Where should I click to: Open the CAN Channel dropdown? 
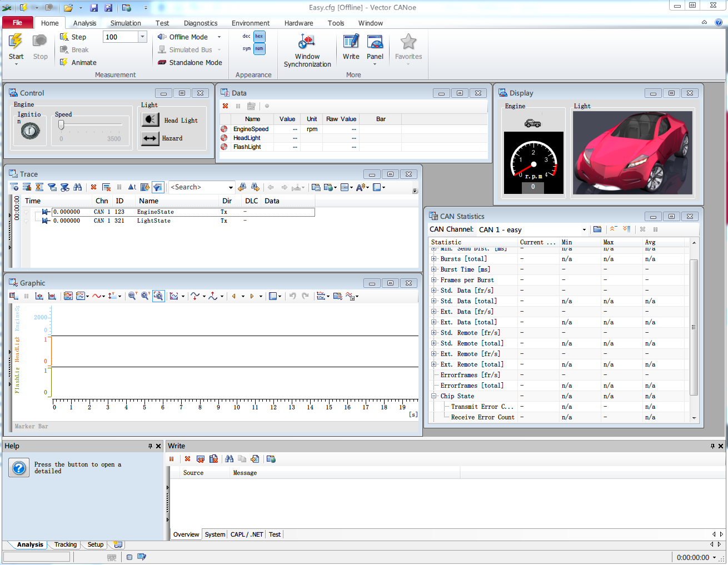coord(584,230)
